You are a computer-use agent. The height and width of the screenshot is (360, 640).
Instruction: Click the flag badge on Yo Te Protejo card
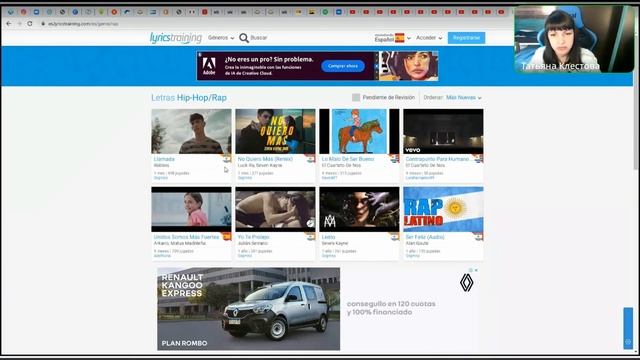pyautogui.click(x=311, y=237)
